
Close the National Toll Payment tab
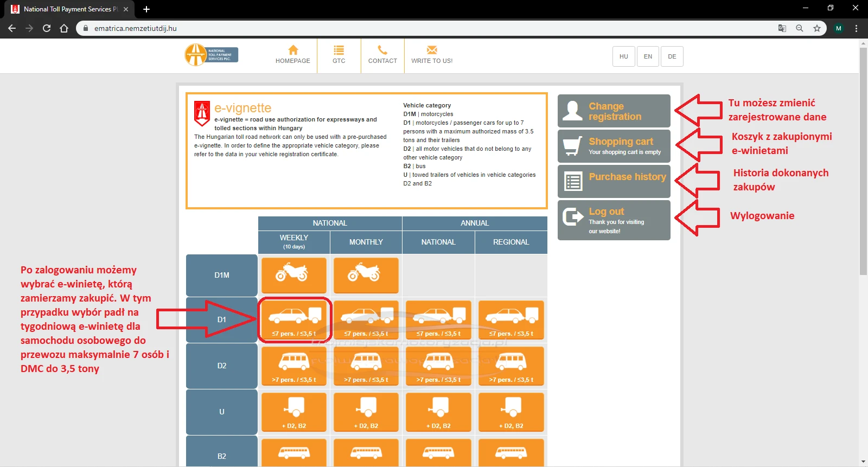tap(126, 9)
